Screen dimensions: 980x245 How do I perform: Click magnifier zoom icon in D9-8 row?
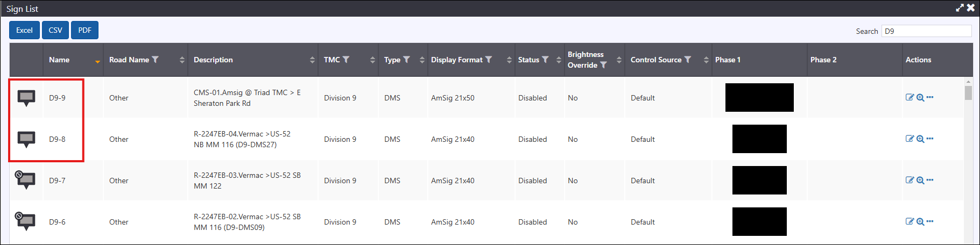click(920, 139)
